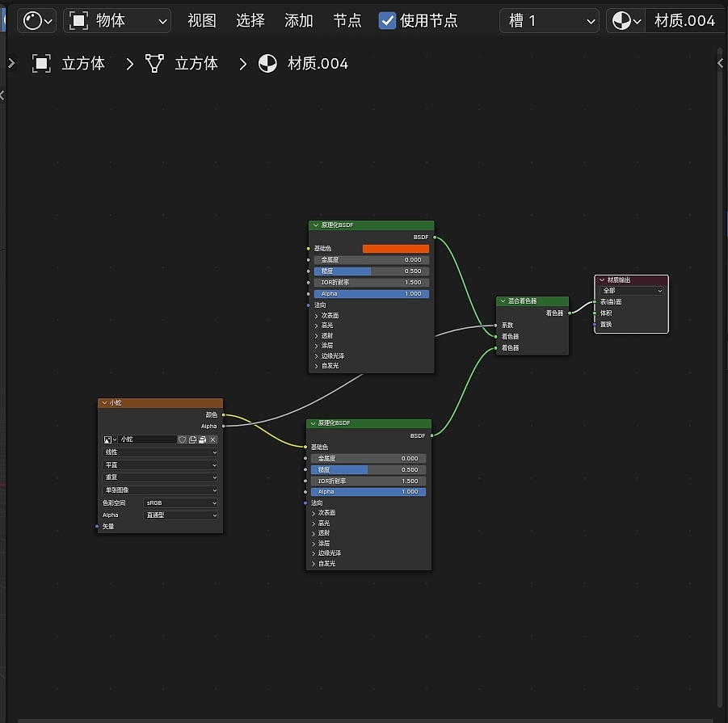Click the 法向 socket on upper 原理化BSDF node
The width and height of the screenshot is (728, 723).
tap(309, 305)
